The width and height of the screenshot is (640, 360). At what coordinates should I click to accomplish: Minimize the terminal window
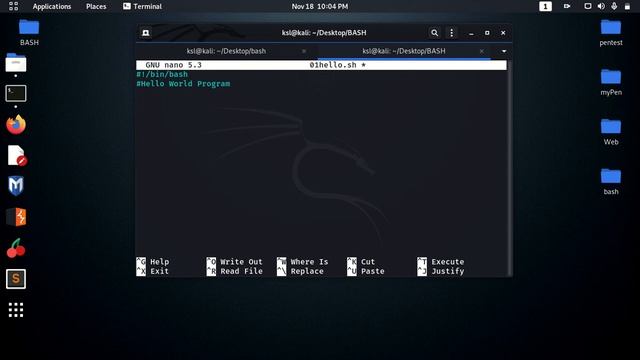(471, 33)
